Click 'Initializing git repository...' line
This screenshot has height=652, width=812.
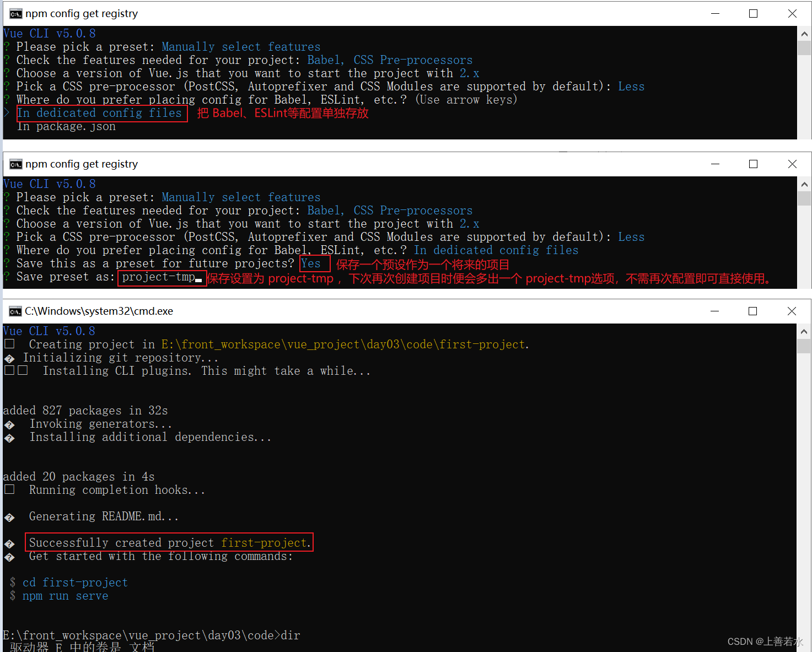tap(121, 358)
